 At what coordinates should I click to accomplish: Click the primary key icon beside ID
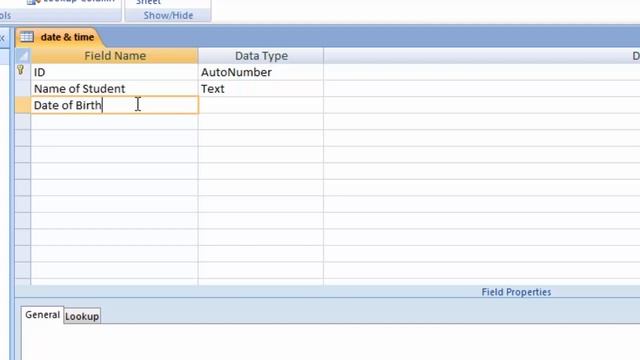point(21,70)
